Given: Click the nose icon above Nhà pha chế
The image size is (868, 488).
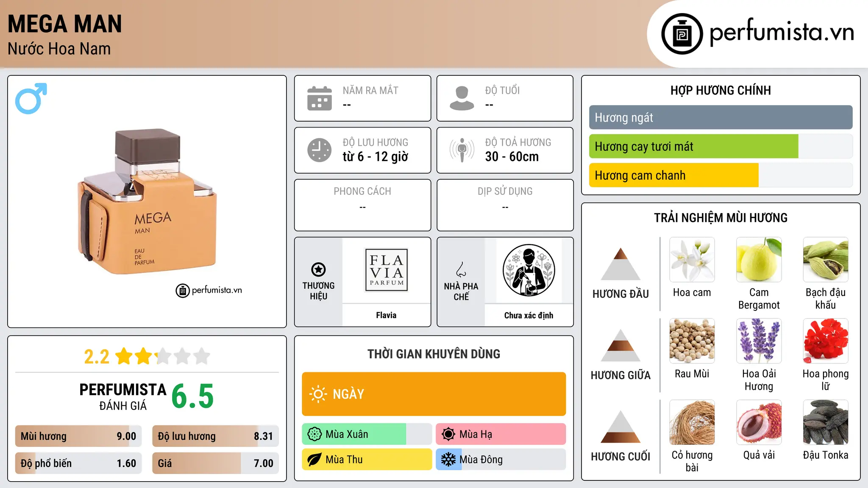Looking at the screenshot, I should [461, 269].
